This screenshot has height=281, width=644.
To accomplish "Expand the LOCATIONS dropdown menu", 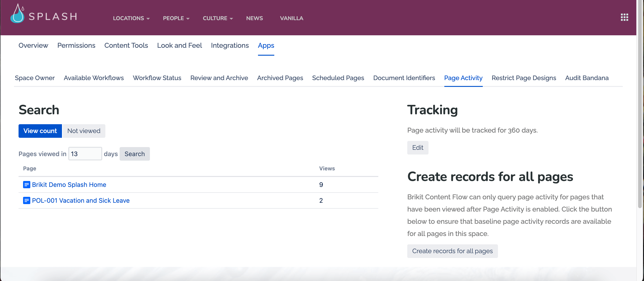I will pyautogui.click(x=131, y=18).
